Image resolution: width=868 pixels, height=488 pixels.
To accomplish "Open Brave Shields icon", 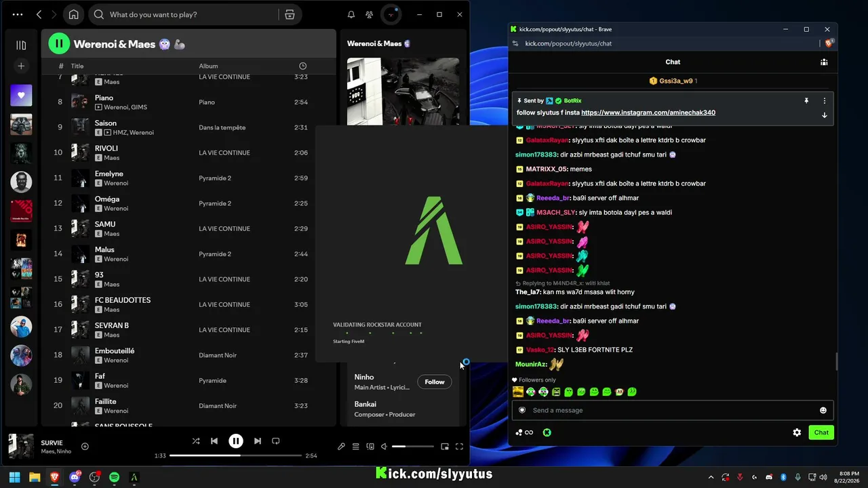I will (828, 43).
